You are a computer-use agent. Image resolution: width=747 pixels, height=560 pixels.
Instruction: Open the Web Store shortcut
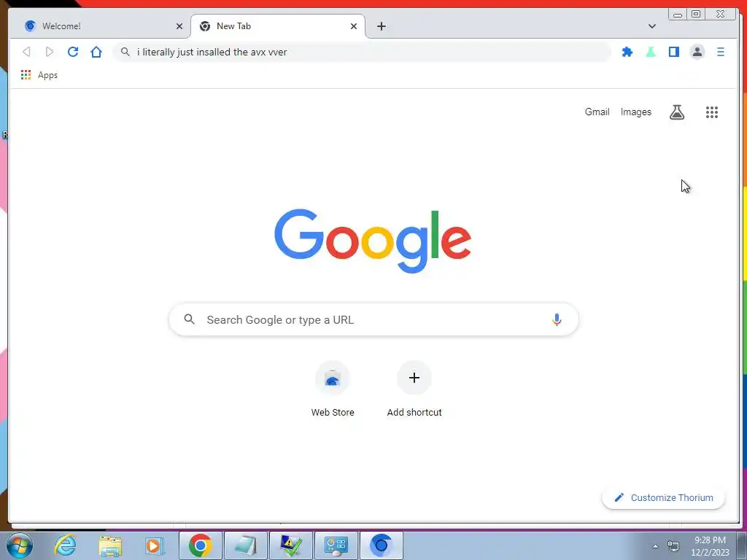pyautogui.click(x=333, y=389)
